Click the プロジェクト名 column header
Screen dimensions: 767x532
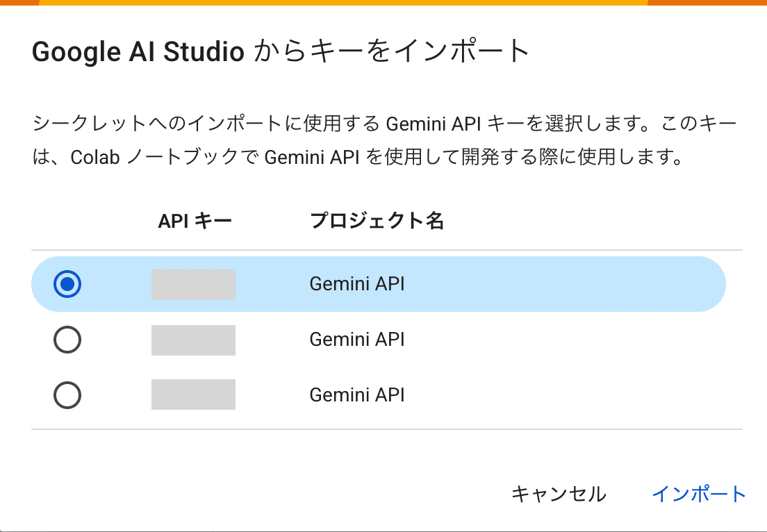coord(379,219)
